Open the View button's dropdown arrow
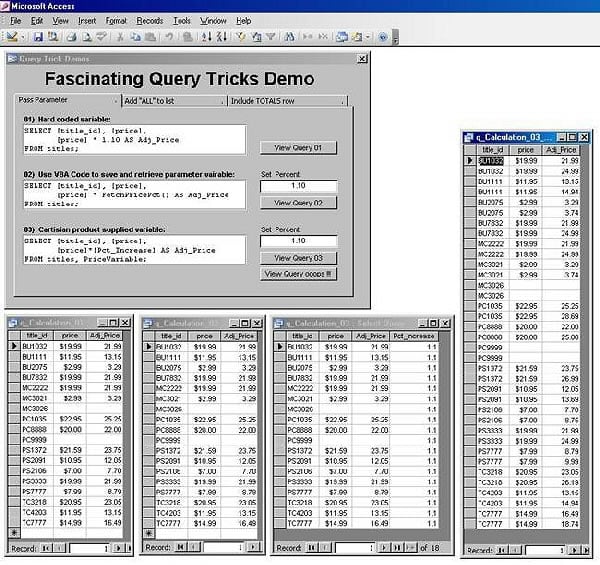Screen dimensions: 600x565 23,37
